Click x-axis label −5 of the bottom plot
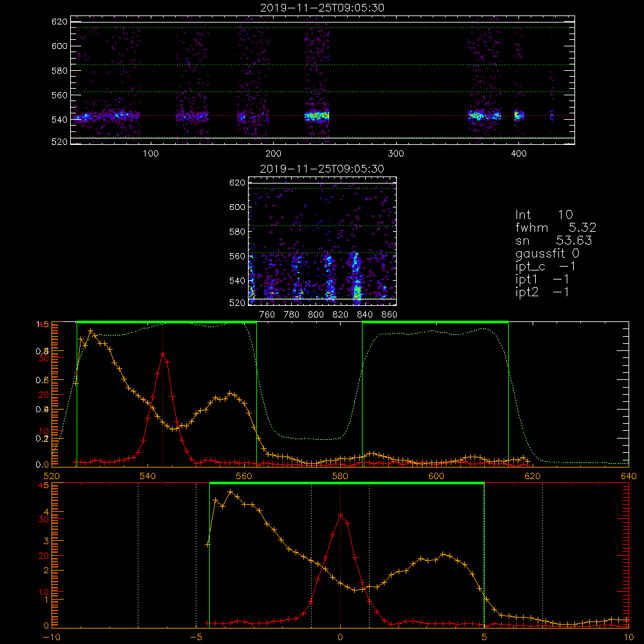Viewport: 644px width, 644px height. 196,638
